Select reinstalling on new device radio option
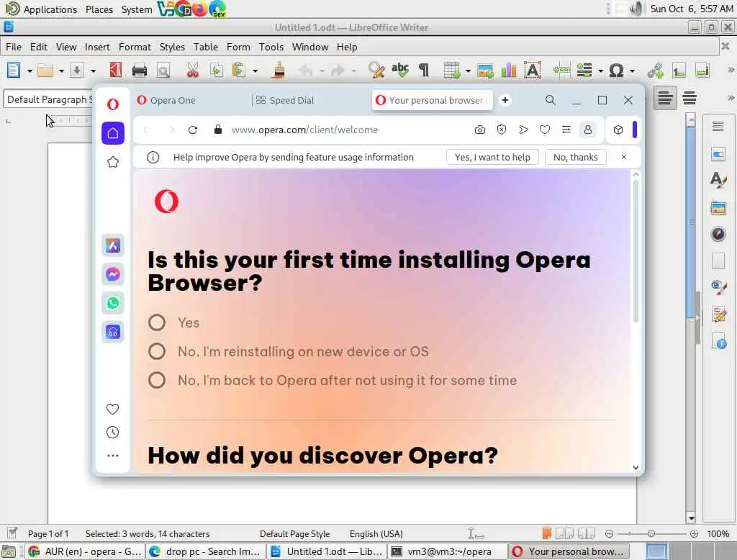This screenshot has height=560, width=737. [156, 351]
